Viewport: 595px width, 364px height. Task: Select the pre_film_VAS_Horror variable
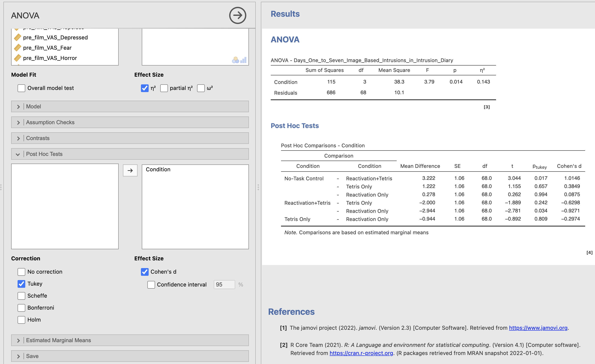[x=50, y=58]
